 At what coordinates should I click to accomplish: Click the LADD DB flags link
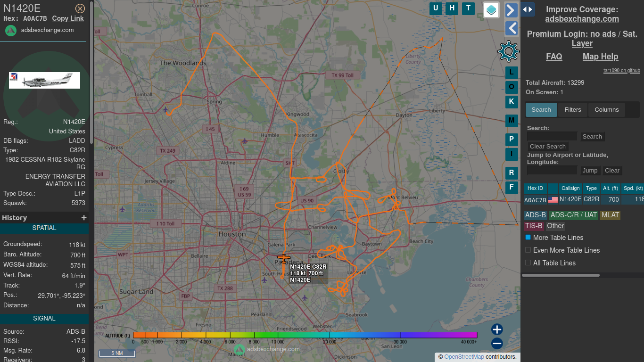click(x=77, y=140)
